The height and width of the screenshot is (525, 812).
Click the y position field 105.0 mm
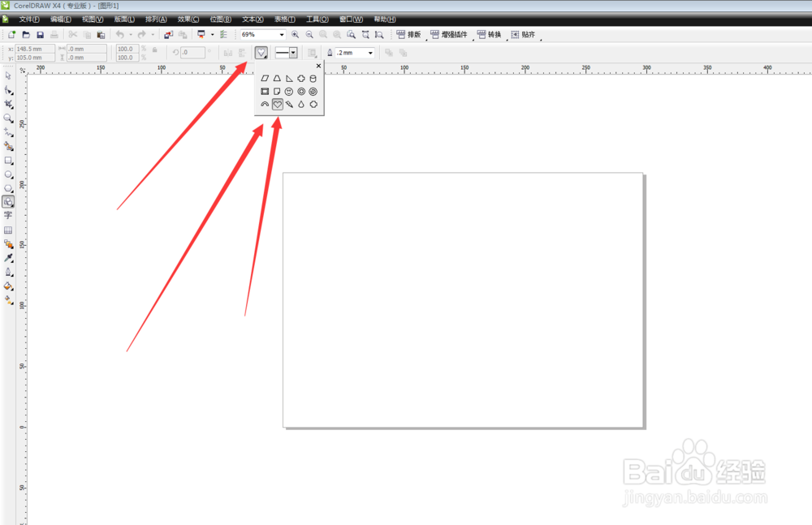[x=35, y=58]
